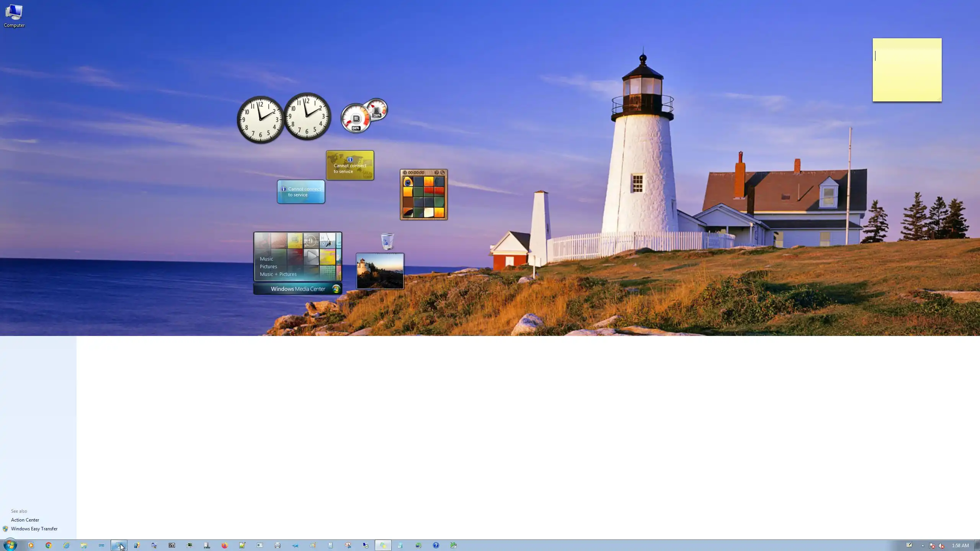
Task: Open the Windows Start menu orb
Action: point(10,545)
